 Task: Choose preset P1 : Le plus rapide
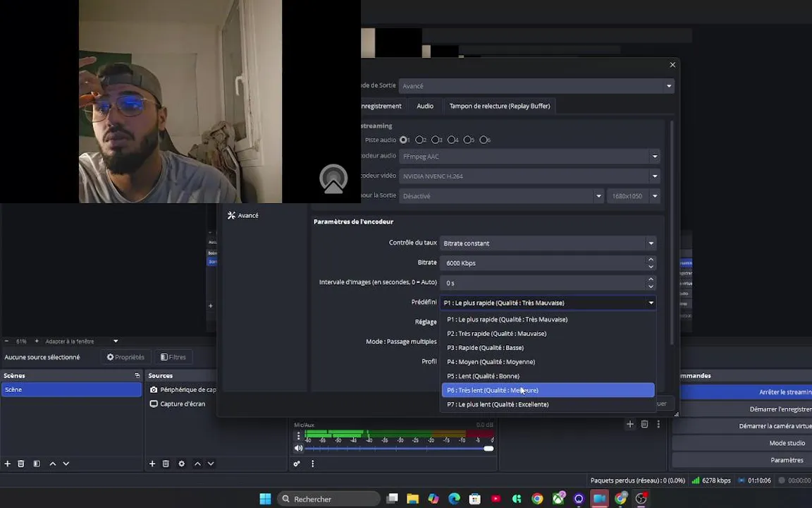(548, 320)
